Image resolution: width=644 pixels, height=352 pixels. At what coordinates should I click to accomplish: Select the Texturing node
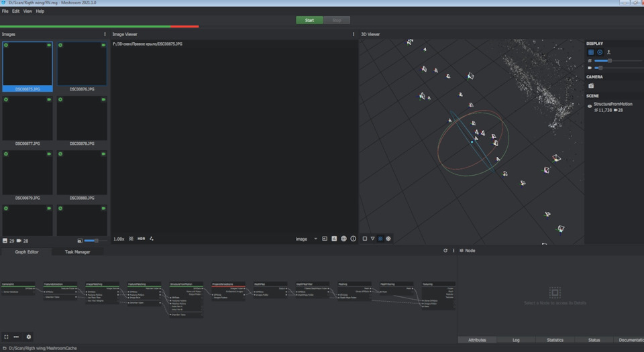pos(438,296)
